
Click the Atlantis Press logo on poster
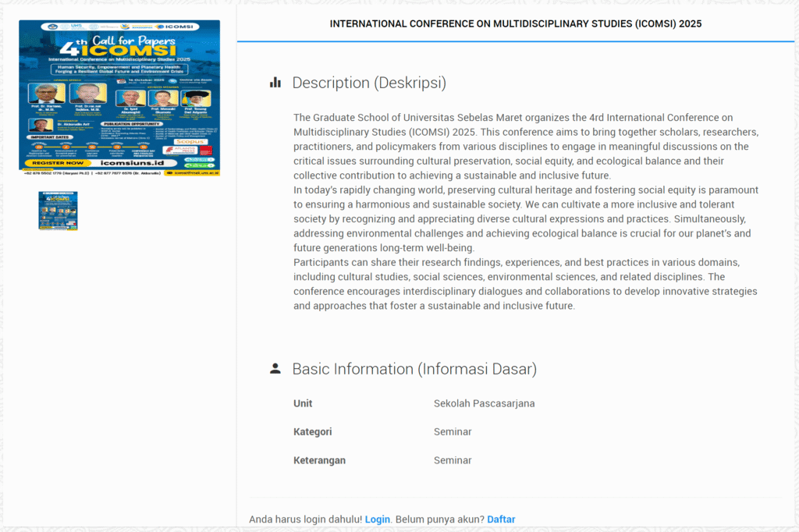coord(181,150)
